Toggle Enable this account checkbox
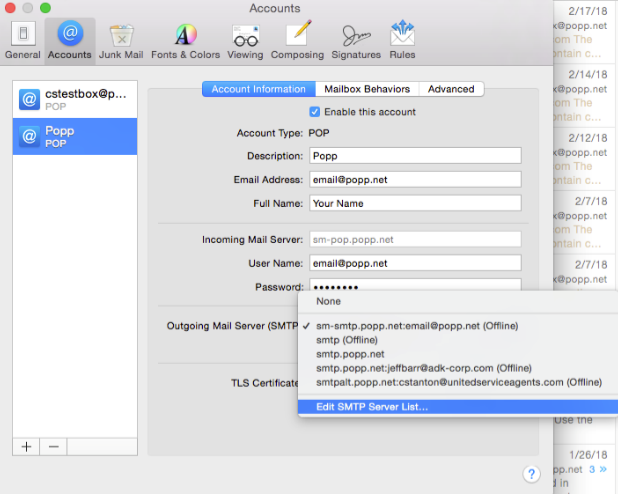618x494 pixels. point(315,112)
